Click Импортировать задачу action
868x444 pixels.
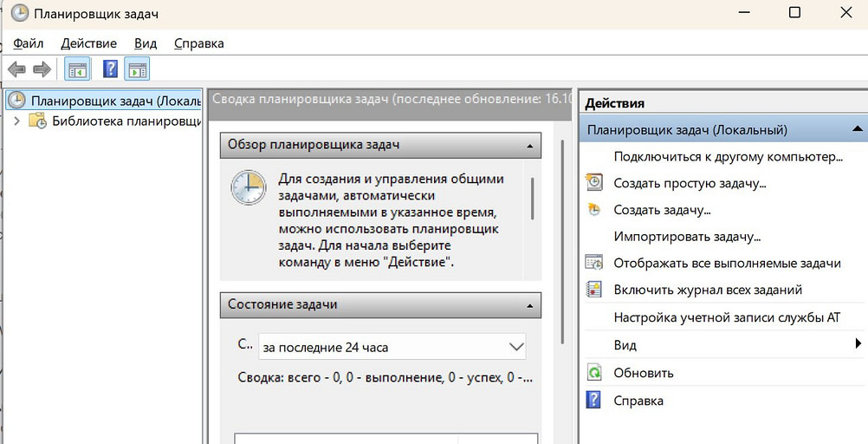[x=687, y=237]
